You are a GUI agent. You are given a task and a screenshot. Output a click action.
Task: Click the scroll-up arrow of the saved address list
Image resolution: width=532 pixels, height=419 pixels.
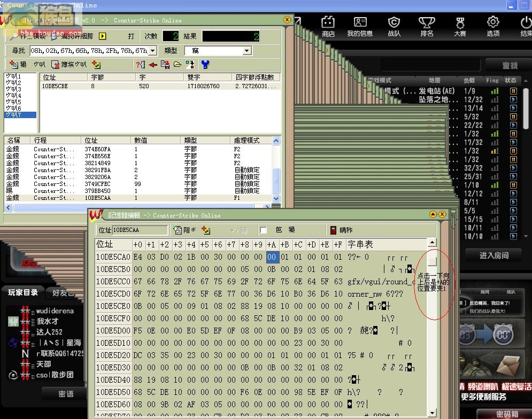(x=276, y=141)
